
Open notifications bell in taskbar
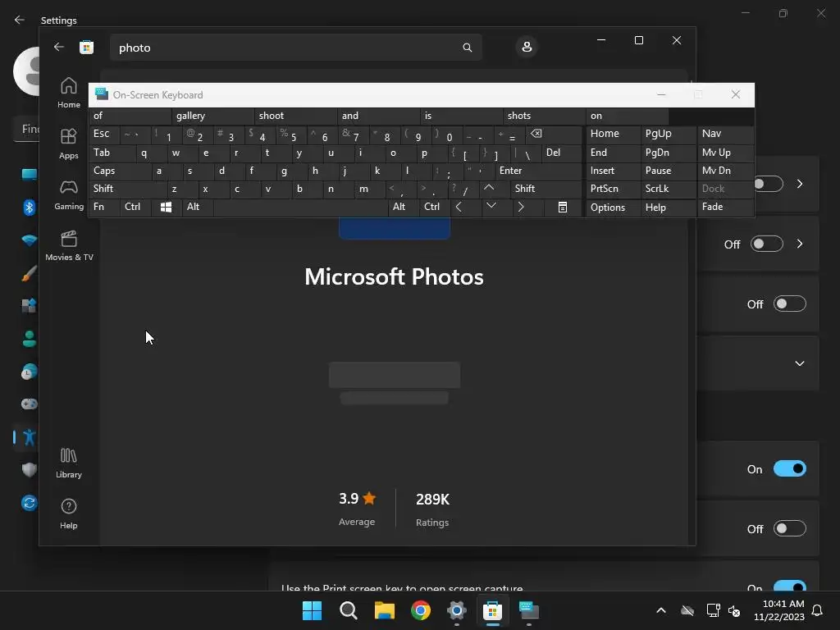point(817,610)
